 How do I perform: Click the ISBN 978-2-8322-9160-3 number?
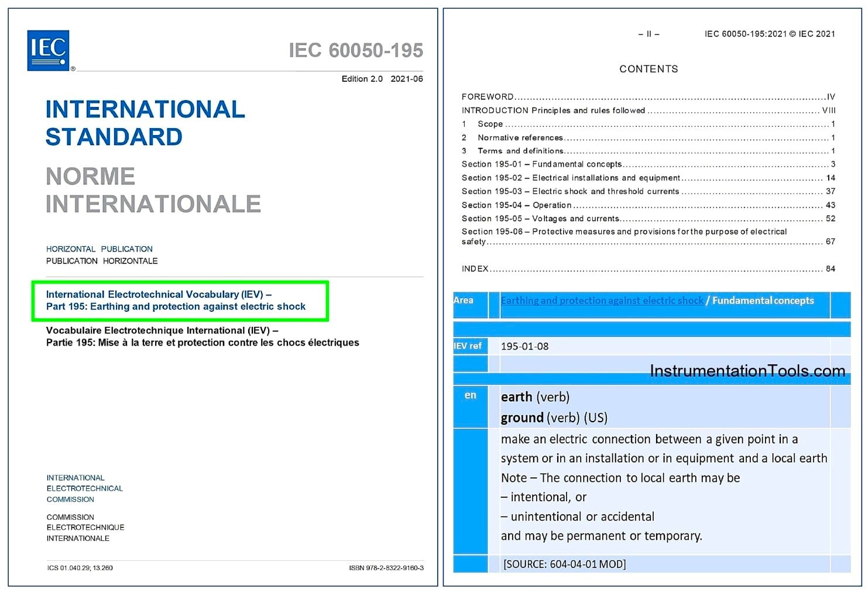[x=386, y=568]
